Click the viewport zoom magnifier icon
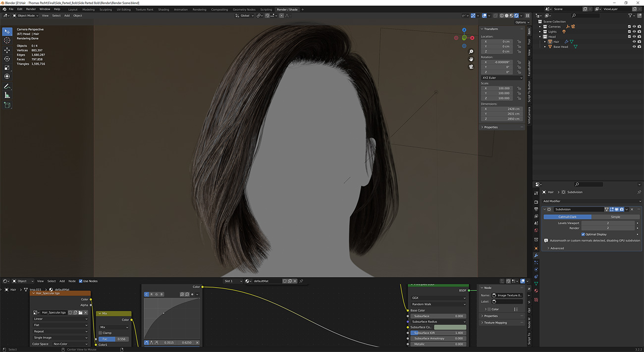The image size is (644, 352). pyautogui.click(x=471, y=51)
